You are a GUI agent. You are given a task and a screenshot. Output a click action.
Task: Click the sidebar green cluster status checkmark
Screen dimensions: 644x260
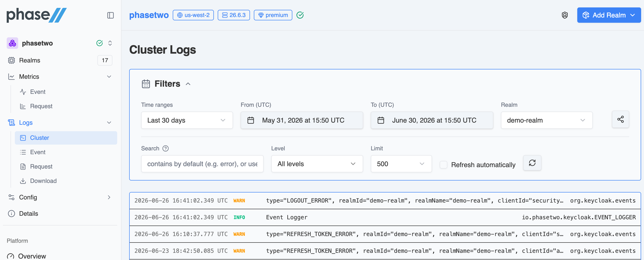100,43
